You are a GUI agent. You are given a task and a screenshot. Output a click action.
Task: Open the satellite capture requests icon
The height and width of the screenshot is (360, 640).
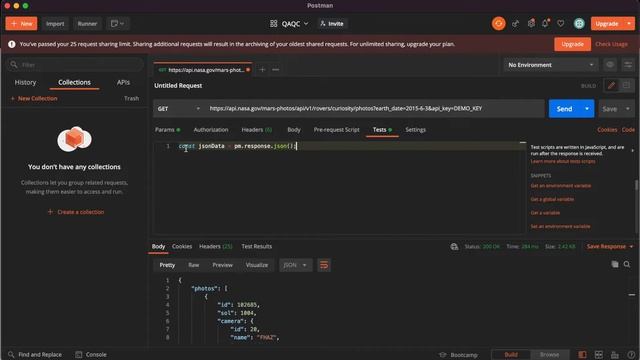click(516, 24)
